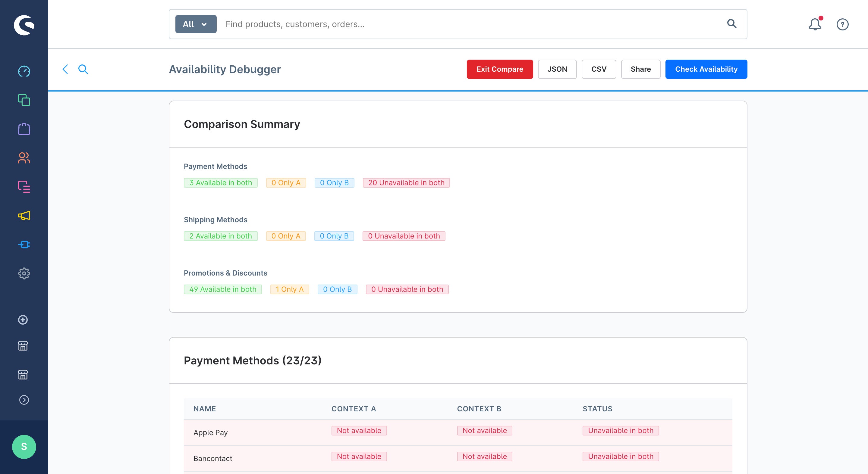Viewport: 868px width, 474px height.
Task: Select the Bancontact row name
Action: tap(213, 459)
